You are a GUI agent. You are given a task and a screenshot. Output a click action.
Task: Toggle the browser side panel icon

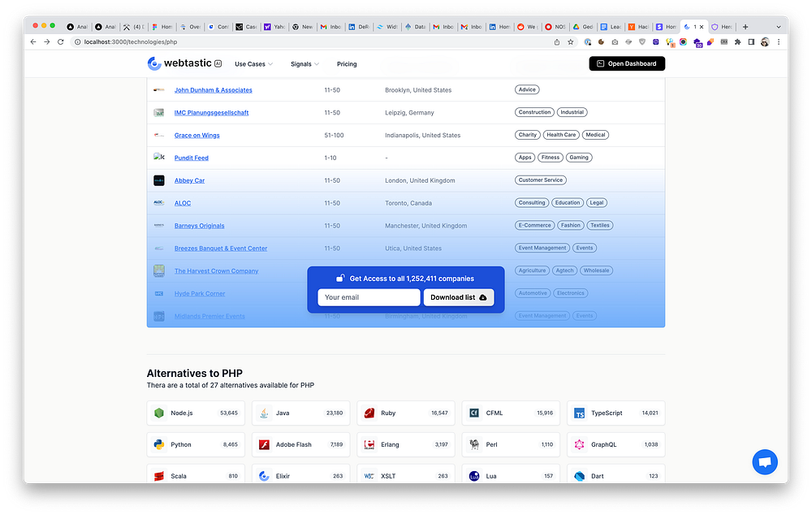click(x=751, y=42)
